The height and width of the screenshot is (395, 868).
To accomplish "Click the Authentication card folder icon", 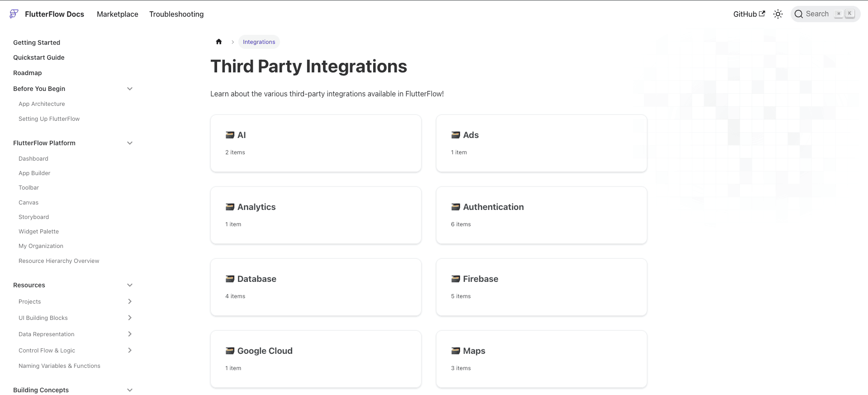I will click(x=455, y=207).
